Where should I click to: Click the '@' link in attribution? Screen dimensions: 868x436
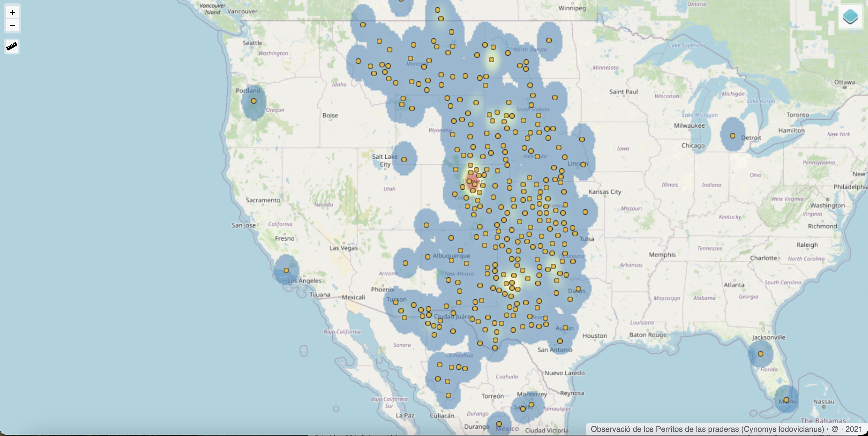click(835, 429)
